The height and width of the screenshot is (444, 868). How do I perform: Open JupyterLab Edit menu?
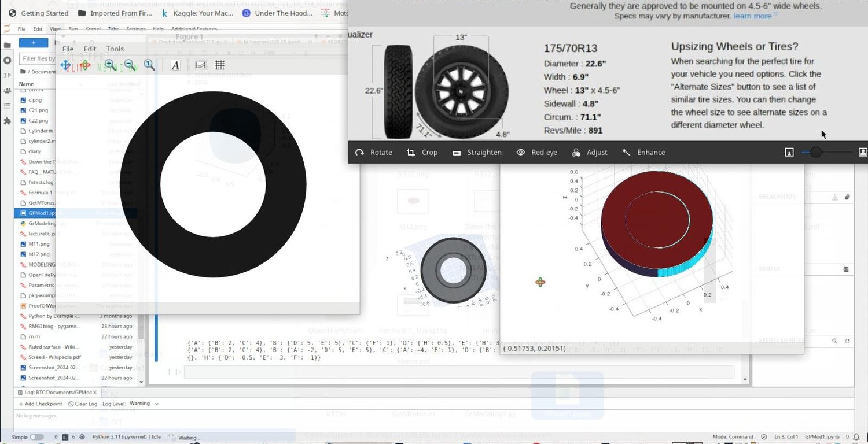coord(38,29)
